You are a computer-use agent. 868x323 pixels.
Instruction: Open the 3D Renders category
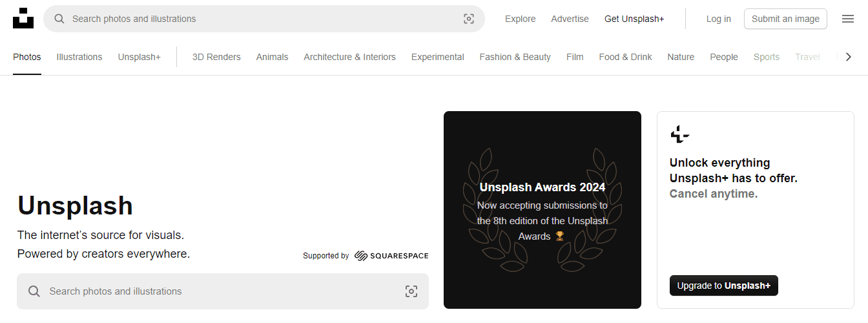point(216,57)
